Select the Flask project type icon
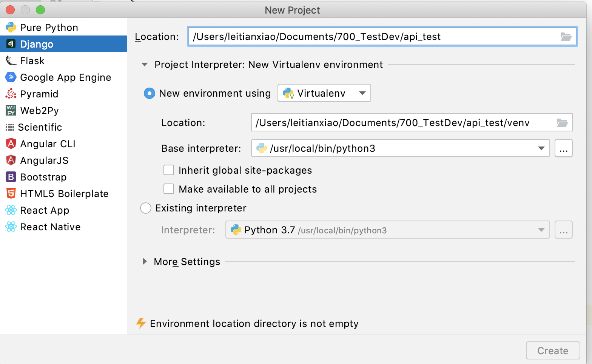 (11, 61)
